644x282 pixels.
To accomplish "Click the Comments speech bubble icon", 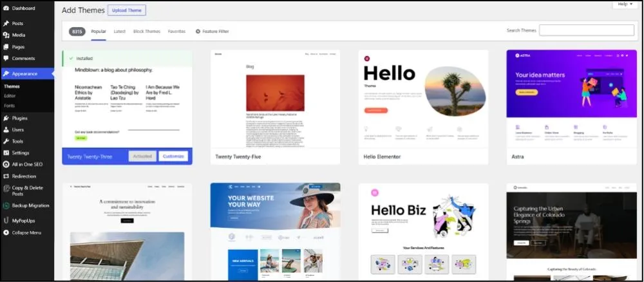I will pos(6,59).
